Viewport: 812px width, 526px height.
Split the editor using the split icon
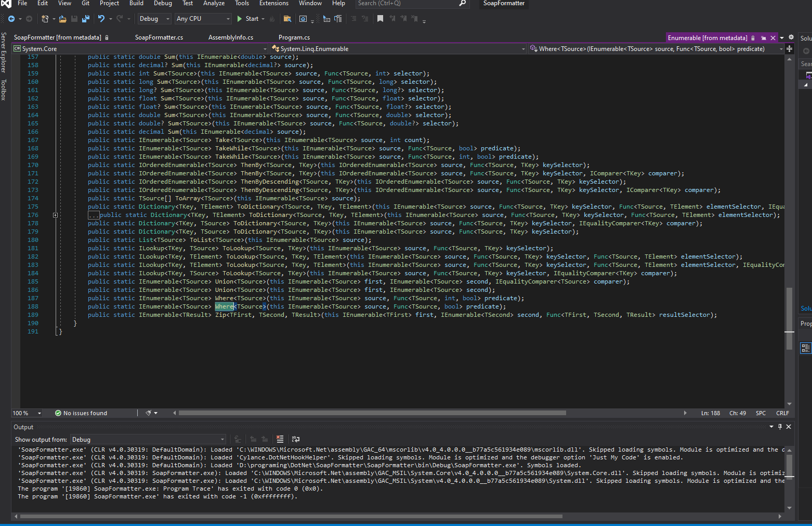click(789, 49)
